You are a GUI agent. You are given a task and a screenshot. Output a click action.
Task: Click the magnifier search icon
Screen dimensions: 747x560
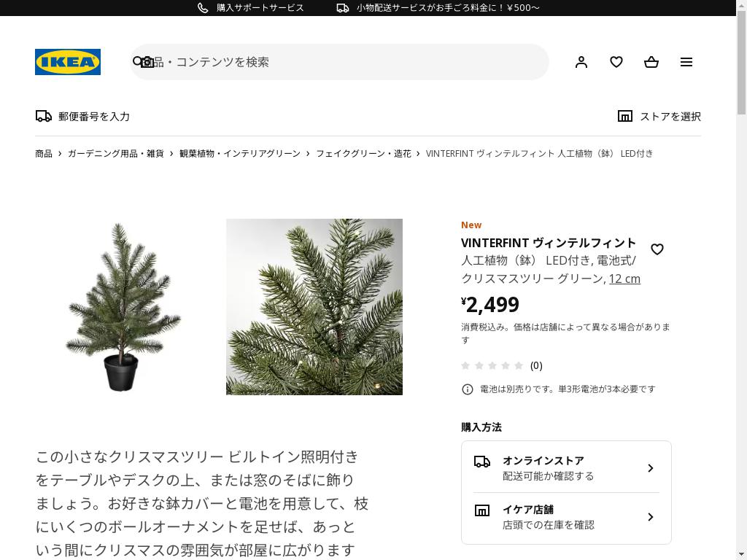[x=137, y=61]
